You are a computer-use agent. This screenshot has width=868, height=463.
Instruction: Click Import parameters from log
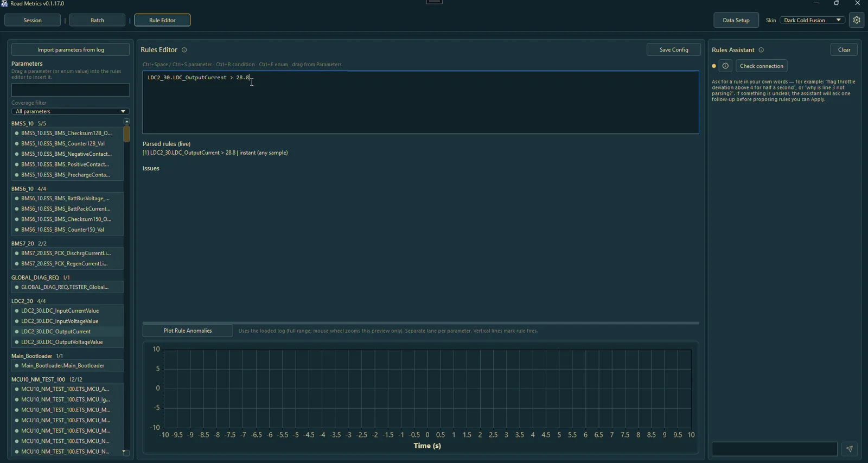(x=71, y=50)
